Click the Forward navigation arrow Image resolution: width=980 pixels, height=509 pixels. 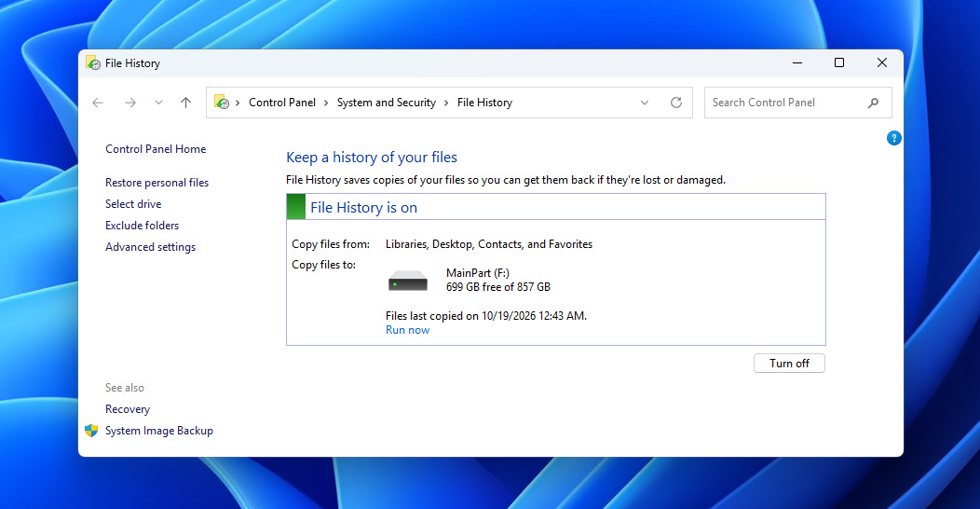(x=130, y=103)
